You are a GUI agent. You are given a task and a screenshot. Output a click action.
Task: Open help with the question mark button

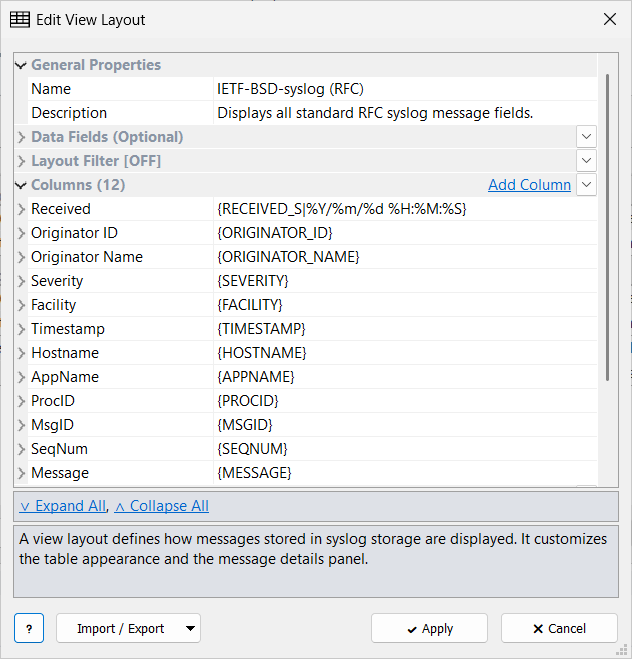click(29, 628)
